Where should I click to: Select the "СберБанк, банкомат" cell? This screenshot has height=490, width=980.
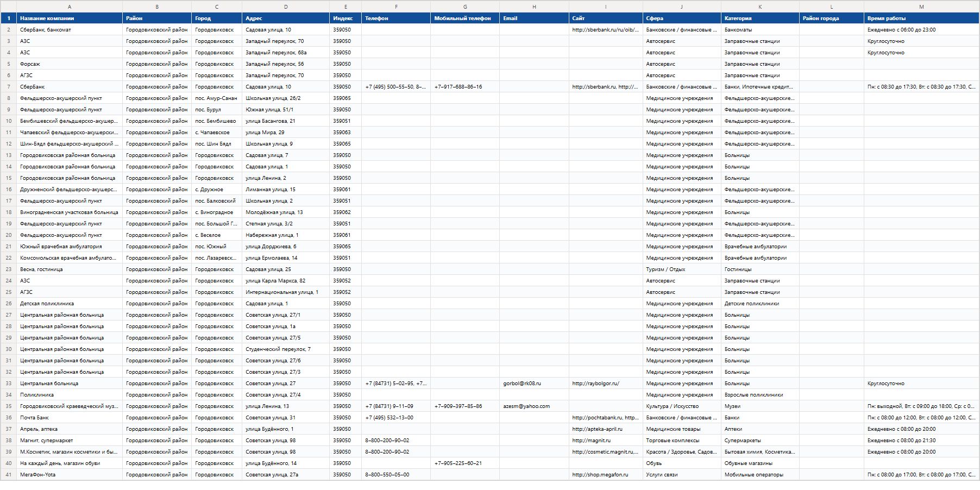pos(70,30)
